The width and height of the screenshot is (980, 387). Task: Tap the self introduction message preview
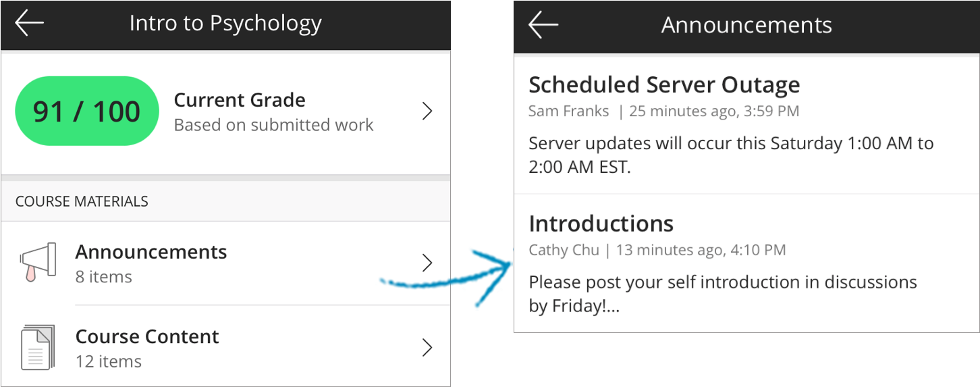click(x=723, y=294)
